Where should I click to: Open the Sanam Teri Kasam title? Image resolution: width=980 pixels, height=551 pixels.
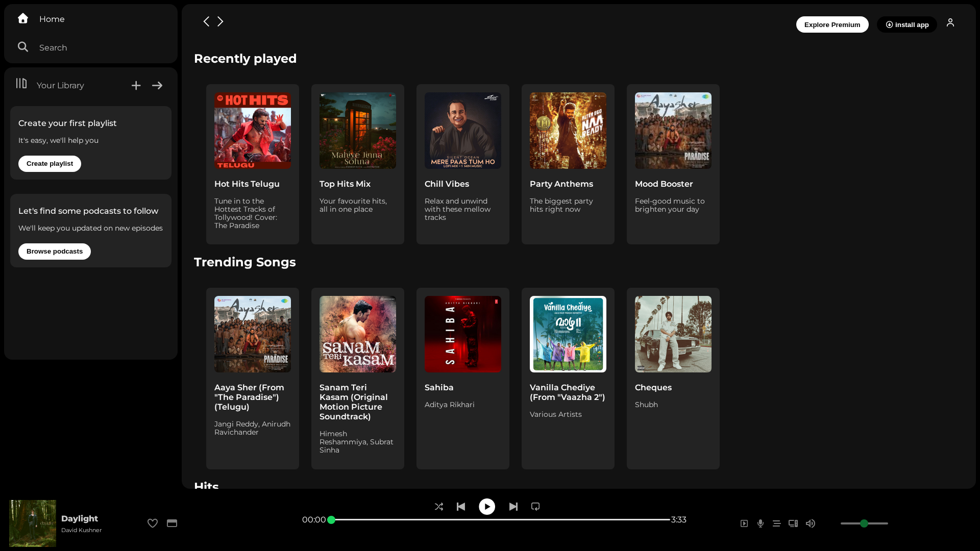(354, 402)
